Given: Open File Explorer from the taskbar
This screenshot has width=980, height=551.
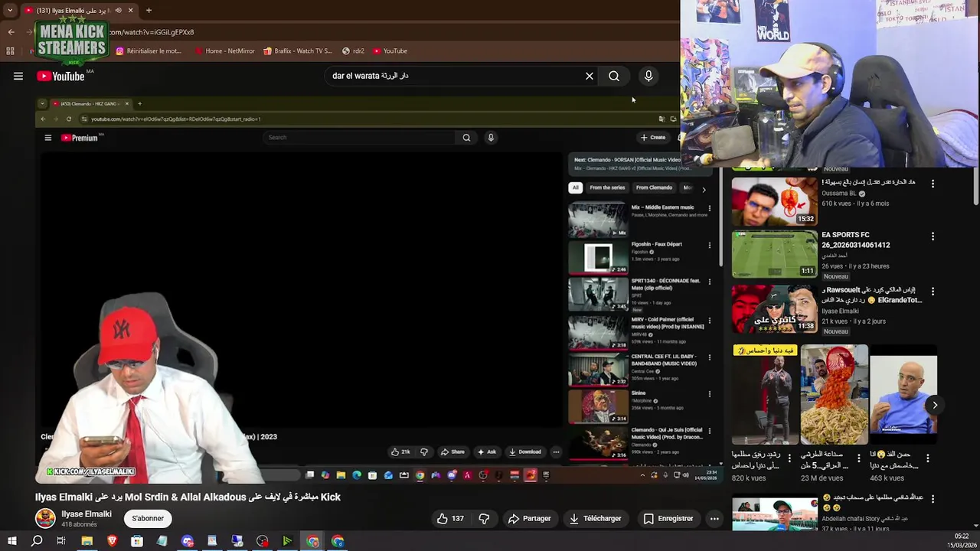Looking at the screenshot, I should click(x=87, y=541).
